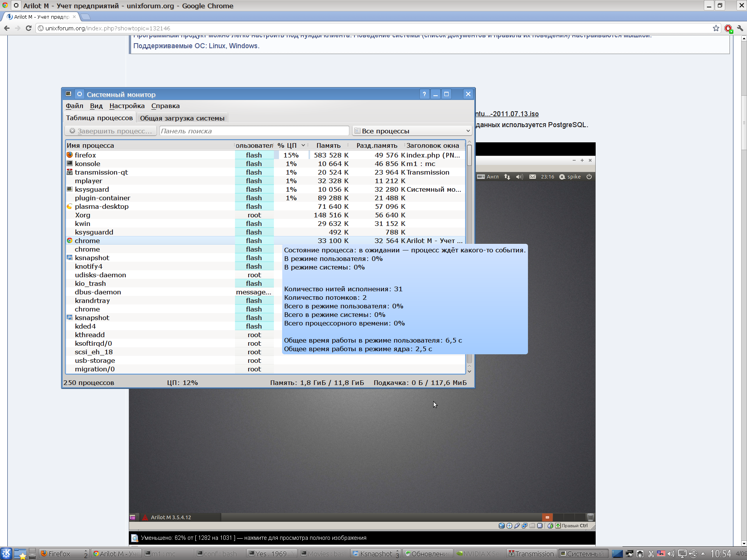Open the ntu...-2011.07.13.iso link

(507, 114)
